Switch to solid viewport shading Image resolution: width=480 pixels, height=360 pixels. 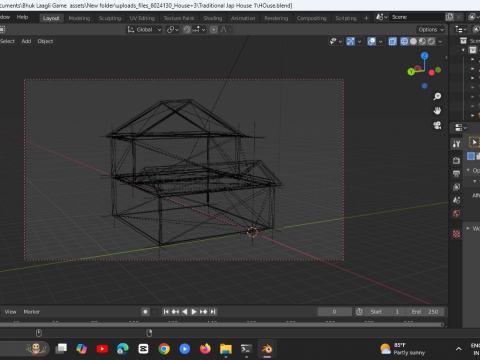pyautogui.click(x=413, y=41)
